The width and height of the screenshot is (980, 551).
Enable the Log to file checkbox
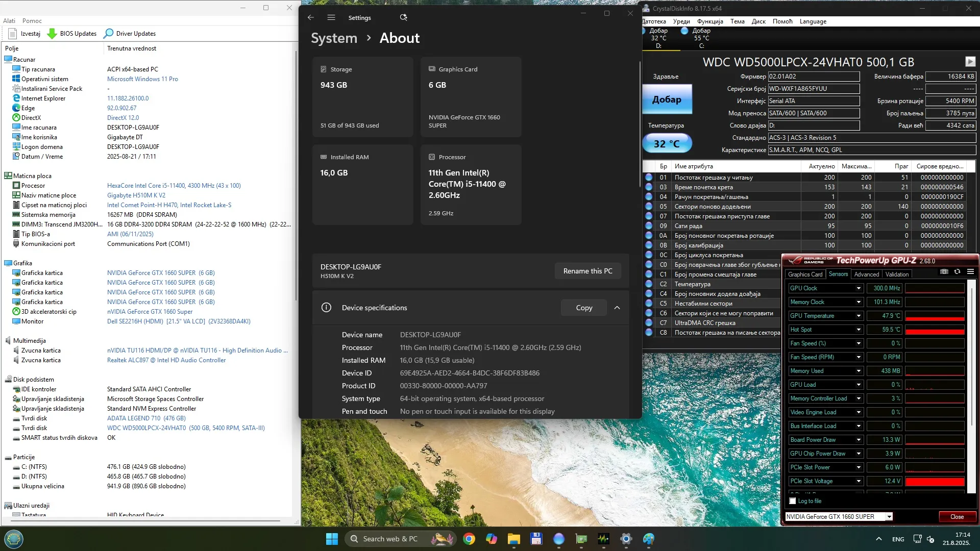[x=793, y=501]
